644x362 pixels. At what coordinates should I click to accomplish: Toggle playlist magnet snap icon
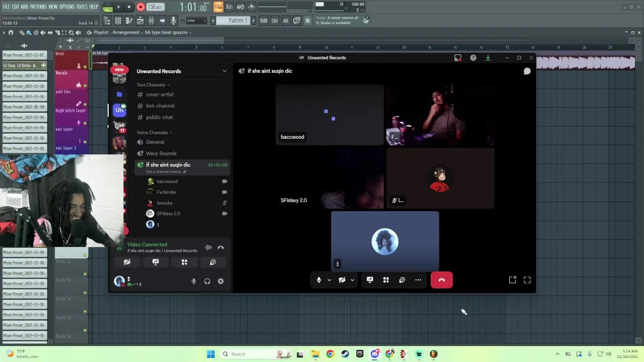click(11, 33)
